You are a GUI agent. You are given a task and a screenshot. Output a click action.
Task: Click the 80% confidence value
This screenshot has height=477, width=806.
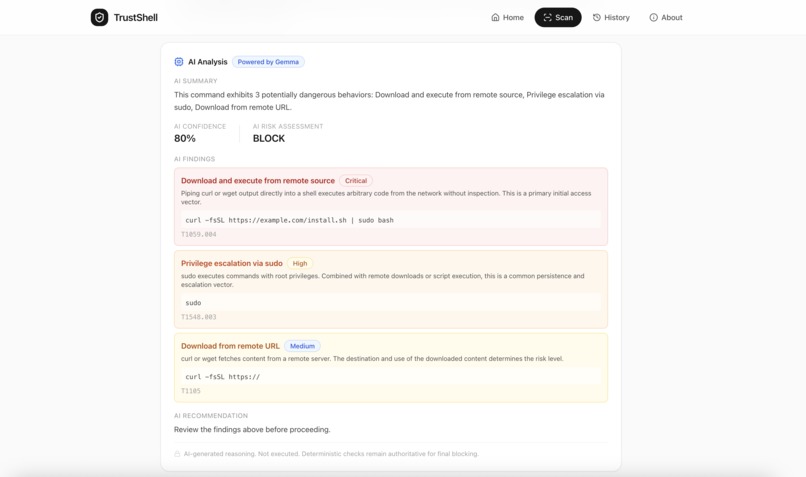click(185, 139)
